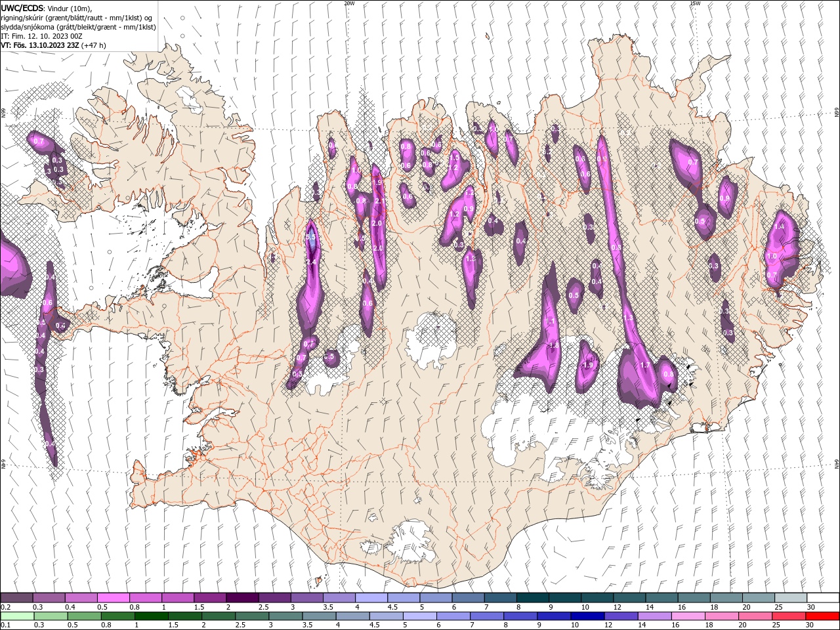Pick top legend swatch between 14 and 16
This screenshot has width=840, height=630.
click(661, 598)
